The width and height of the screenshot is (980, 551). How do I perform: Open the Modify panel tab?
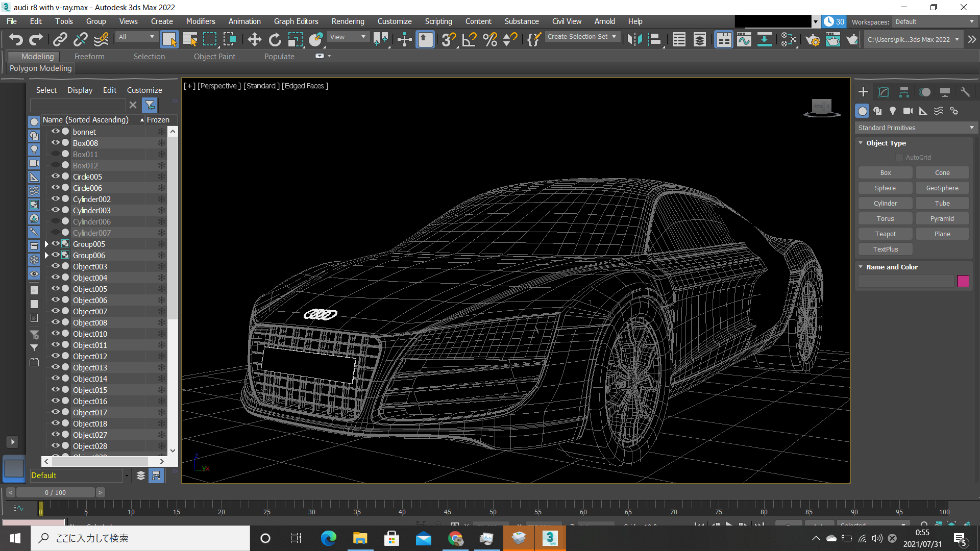pos(884,92)
